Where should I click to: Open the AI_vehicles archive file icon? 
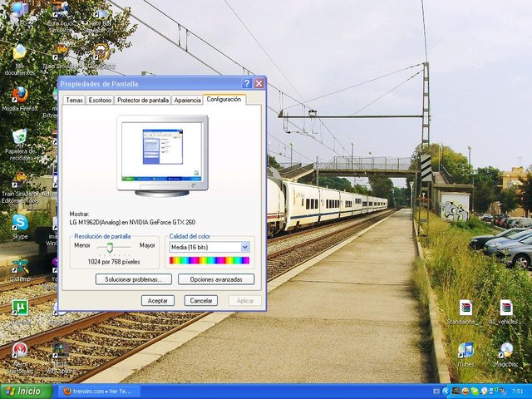pyautogui.click(x=505, y=308)
